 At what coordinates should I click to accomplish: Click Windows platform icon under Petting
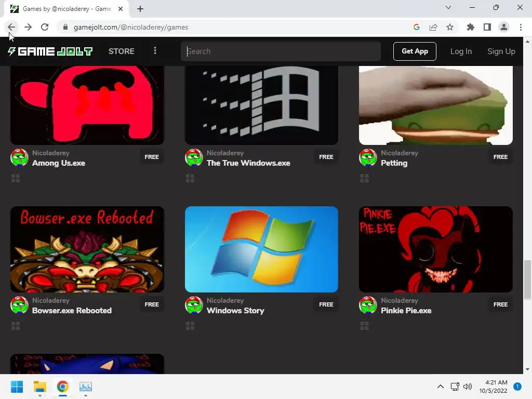[x=364, y=179]
